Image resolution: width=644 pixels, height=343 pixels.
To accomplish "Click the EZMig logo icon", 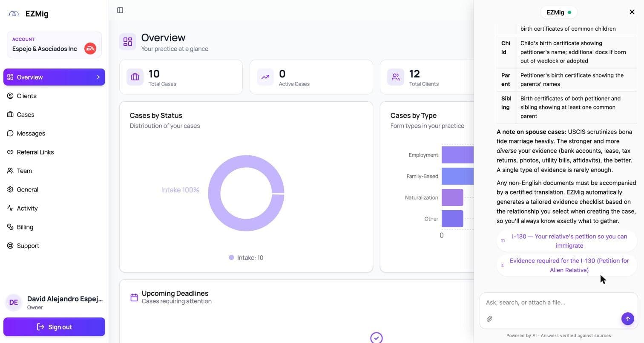I will pos(14,14).
